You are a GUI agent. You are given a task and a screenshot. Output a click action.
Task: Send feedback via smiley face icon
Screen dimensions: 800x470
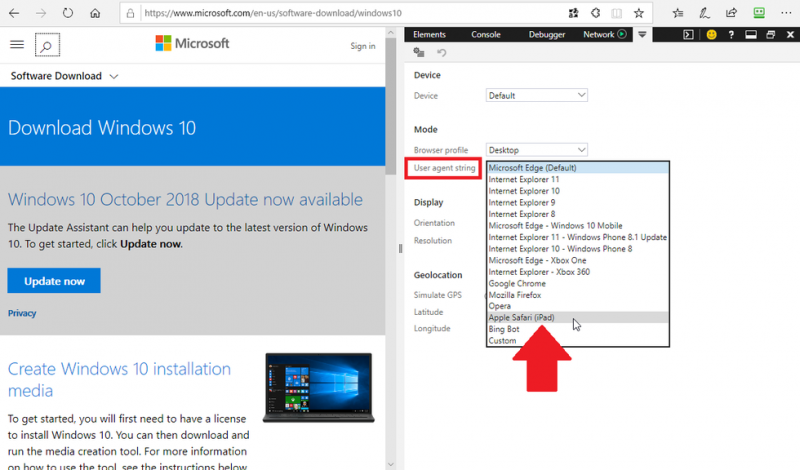point(711,35)
